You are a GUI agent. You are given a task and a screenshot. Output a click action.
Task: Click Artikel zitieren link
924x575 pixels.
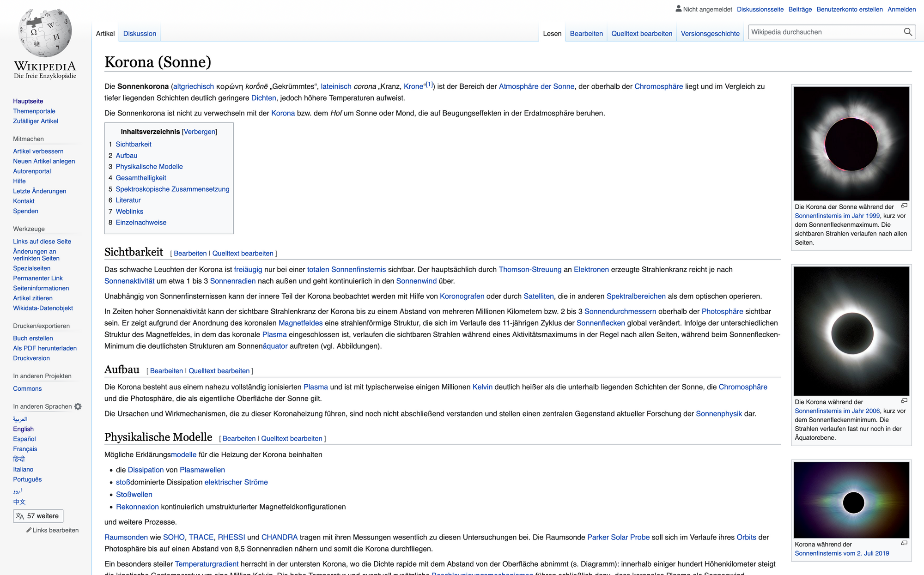pyautogui.click(x=33, y=298)
